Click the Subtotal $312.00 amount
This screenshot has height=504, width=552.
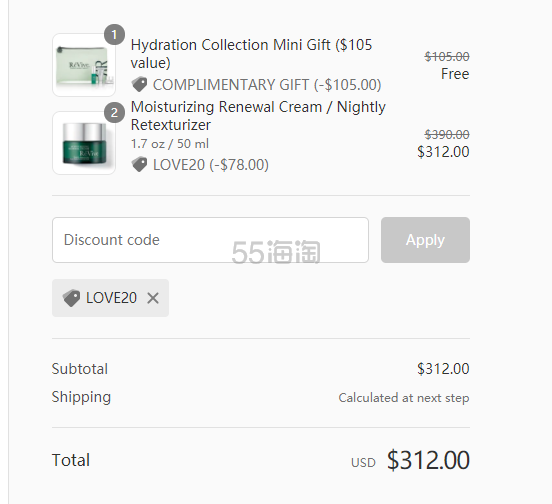click(x=443, y=369)
